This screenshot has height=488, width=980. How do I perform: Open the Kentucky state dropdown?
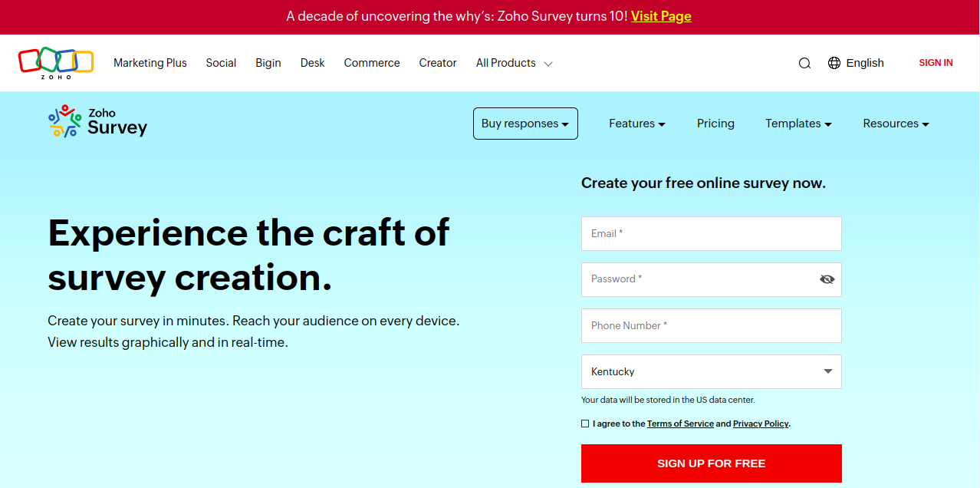pos(712,371)
